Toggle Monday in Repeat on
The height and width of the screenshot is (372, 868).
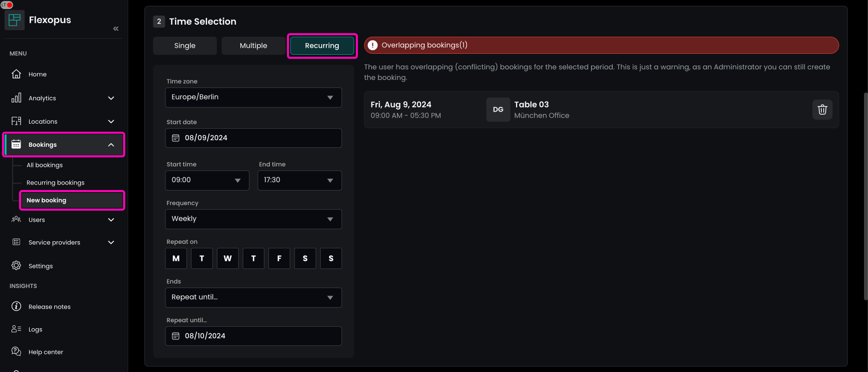click(176, 258)
